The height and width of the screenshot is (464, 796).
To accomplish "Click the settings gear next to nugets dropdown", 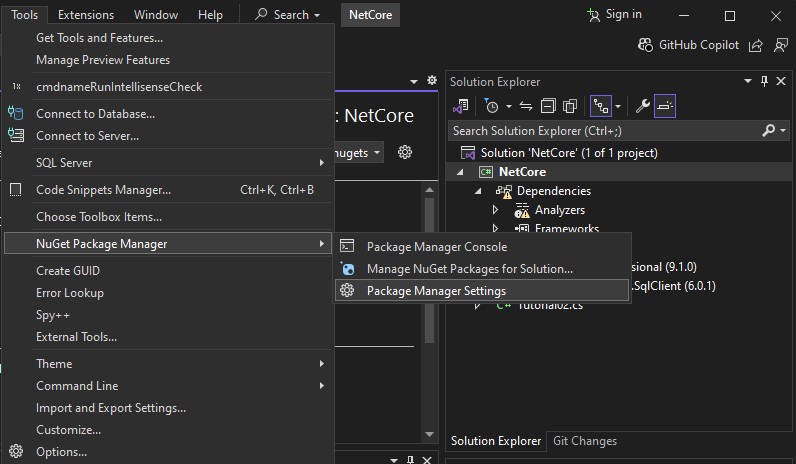I will coord(405,152).
